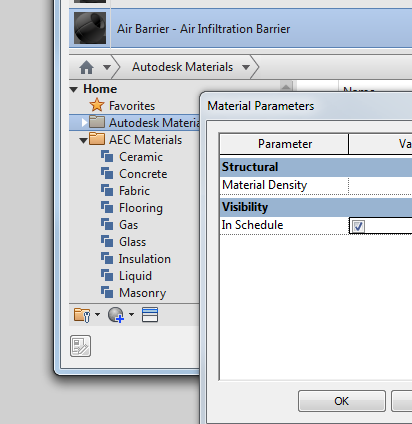
Task: Click the Fabric category label
Action: click(x=135, y=191)
